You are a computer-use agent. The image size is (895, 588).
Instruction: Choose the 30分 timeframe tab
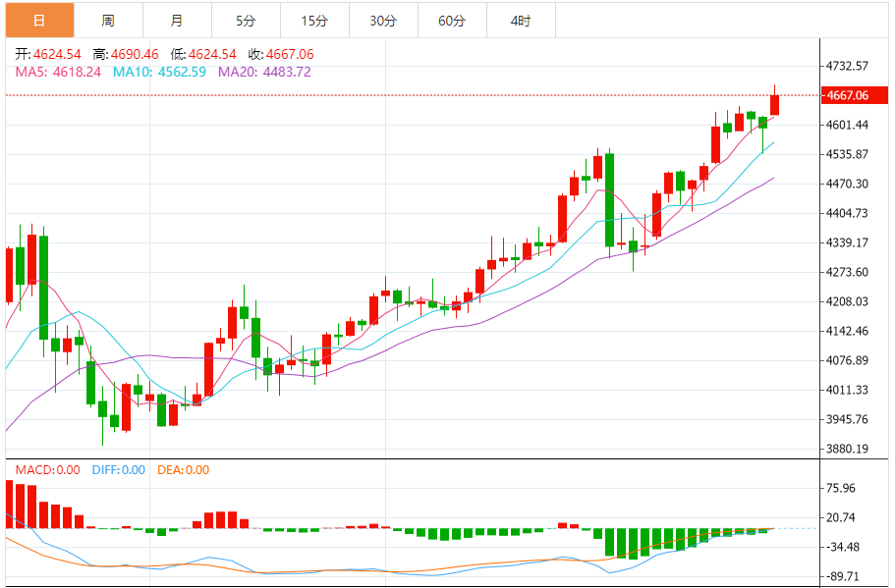(383, 20)
